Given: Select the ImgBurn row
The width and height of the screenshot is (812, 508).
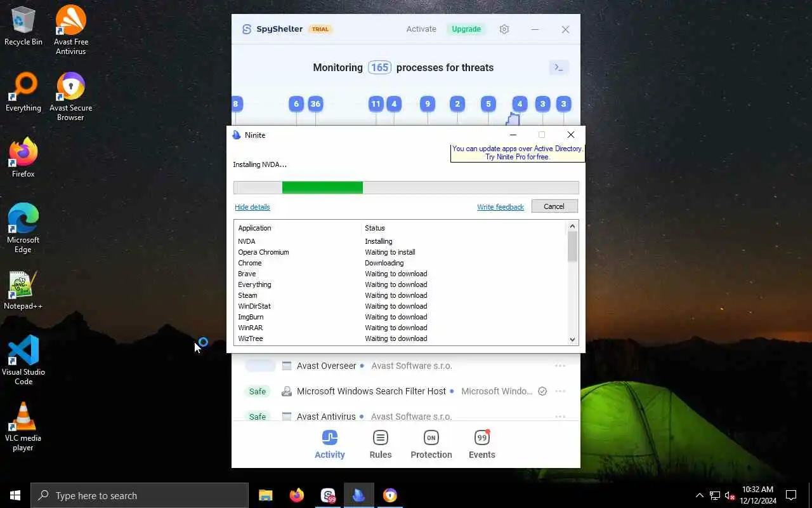Looking at the screenshot, I should pyautogui.click(x=400, y=317).
